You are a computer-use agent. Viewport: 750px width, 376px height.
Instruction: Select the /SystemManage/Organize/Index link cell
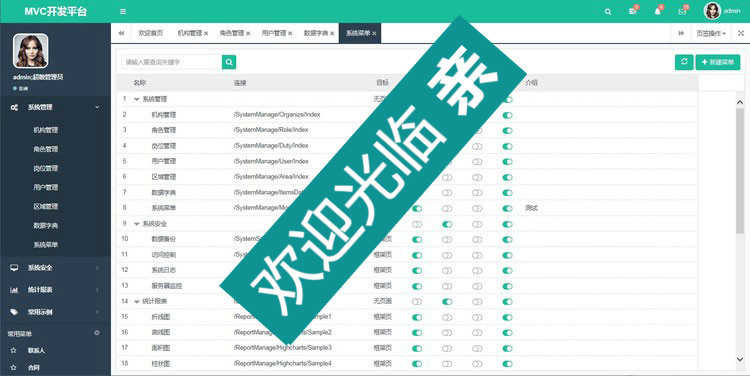coord(276,115)
